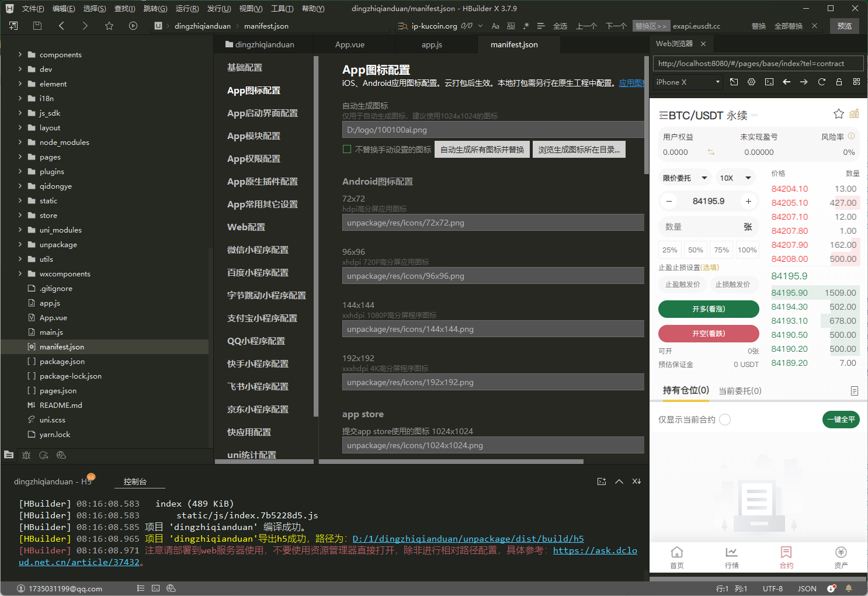
Task: Expand the unpackage folder
Action: [20, 244]
